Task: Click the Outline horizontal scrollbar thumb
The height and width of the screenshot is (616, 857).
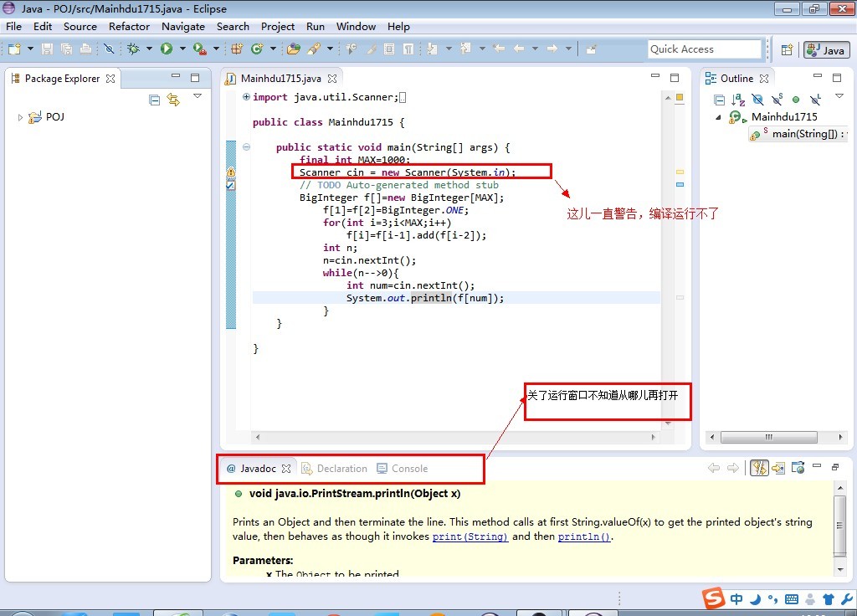Action: (769, 437)
